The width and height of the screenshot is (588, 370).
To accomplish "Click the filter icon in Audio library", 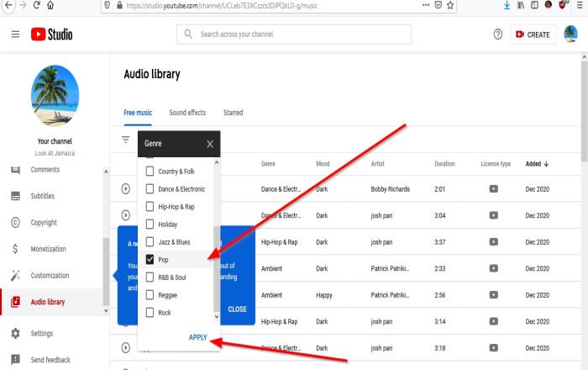I will click(126, 140).
